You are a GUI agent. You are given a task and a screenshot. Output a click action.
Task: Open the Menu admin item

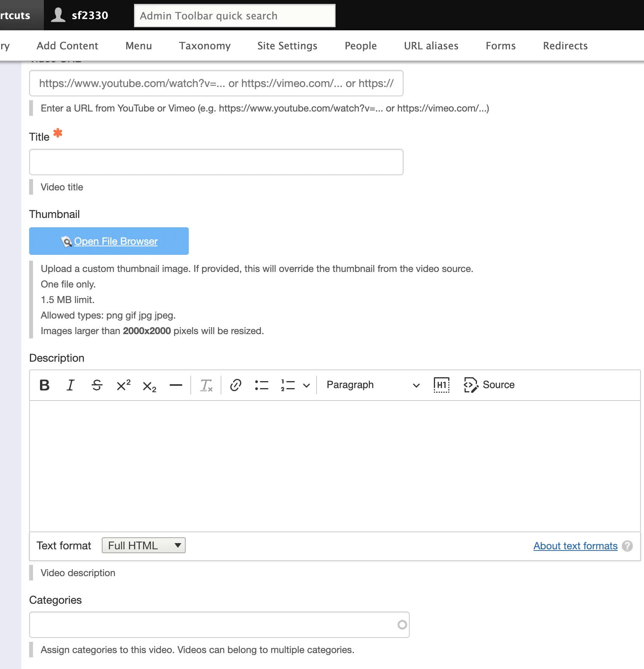click(139, 46)
